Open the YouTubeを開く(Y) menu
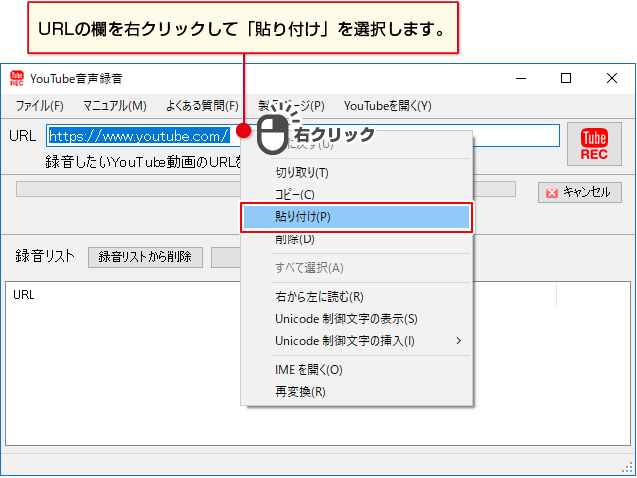This screenshot has height=478, width=637. (x=388, y=106)
